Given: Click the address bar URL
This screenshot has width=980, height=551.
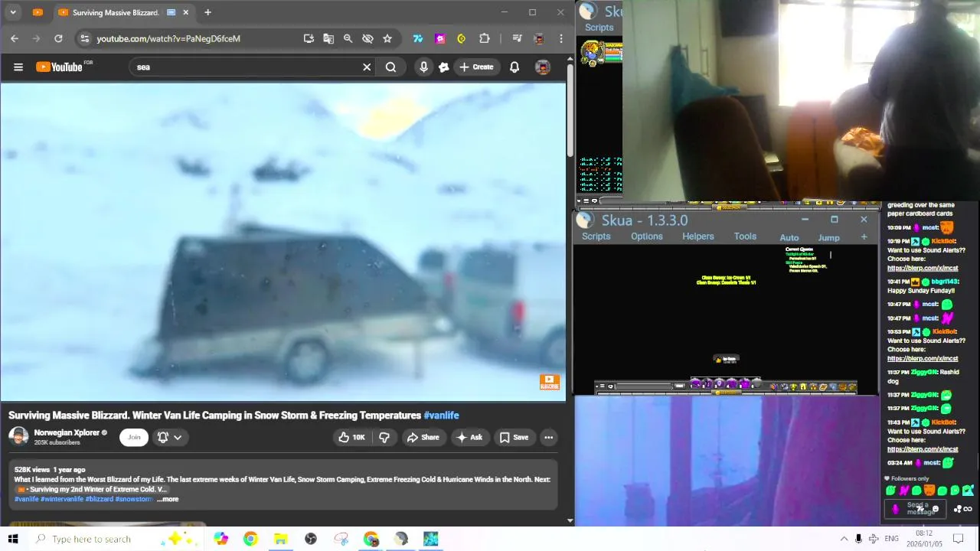Looking at the screenshot, I should pos(168,38).
